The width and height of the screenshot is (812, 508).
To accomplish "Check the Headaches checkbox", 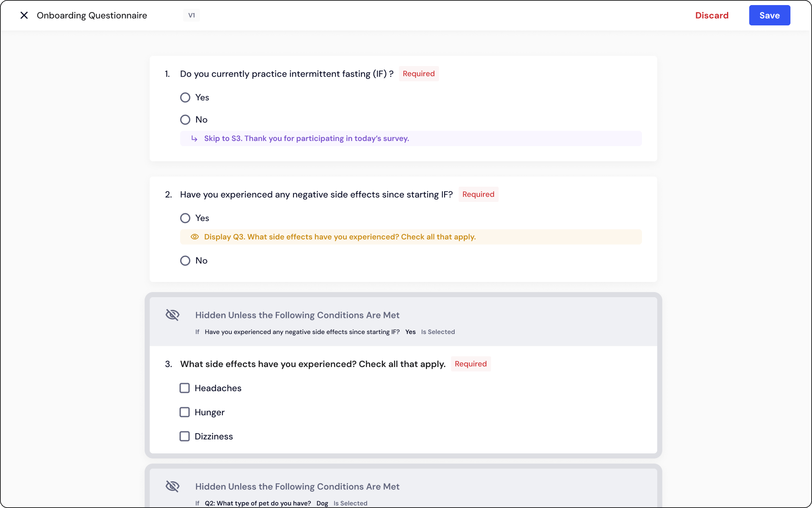I will [x=184, y=388].
